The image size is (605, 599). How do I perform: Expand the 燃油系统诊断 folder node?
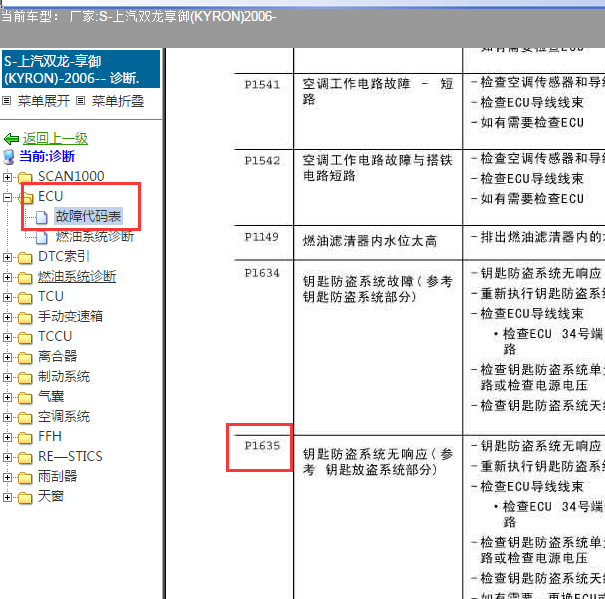coord(7,278)
